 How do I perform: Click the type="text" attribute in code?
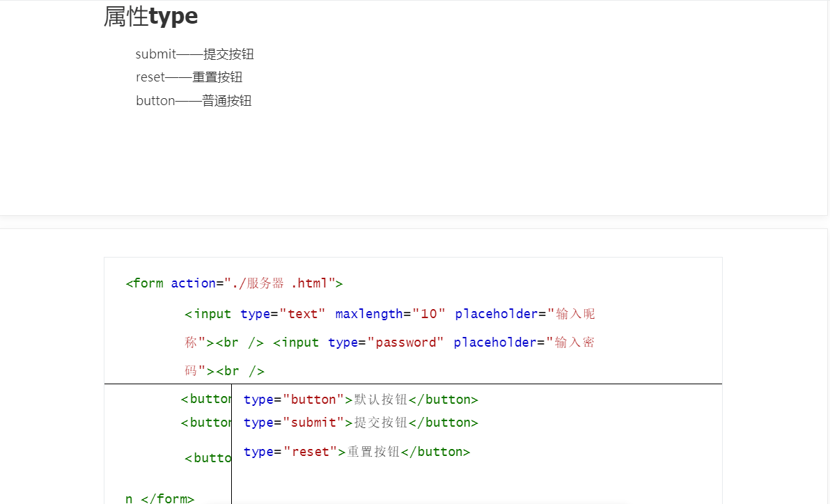tap(283, 314)
